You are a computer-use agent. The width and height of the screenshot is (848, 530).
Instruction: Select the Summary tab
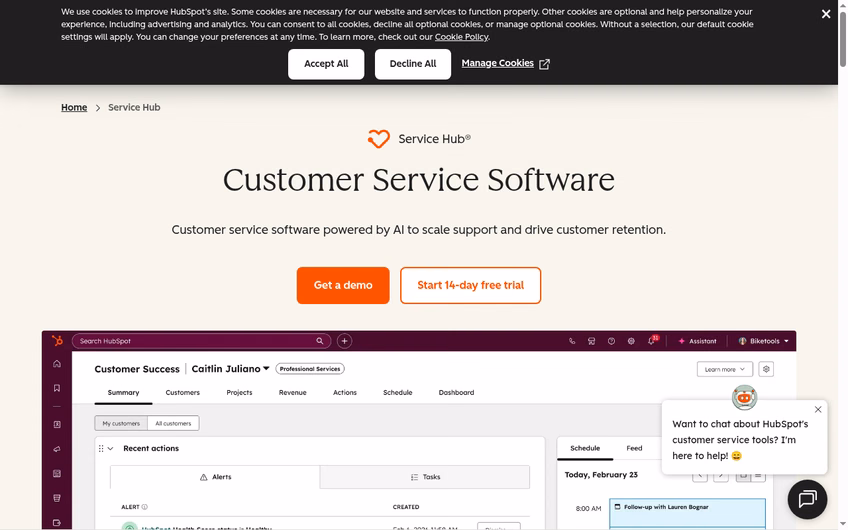tap(123, 393)
